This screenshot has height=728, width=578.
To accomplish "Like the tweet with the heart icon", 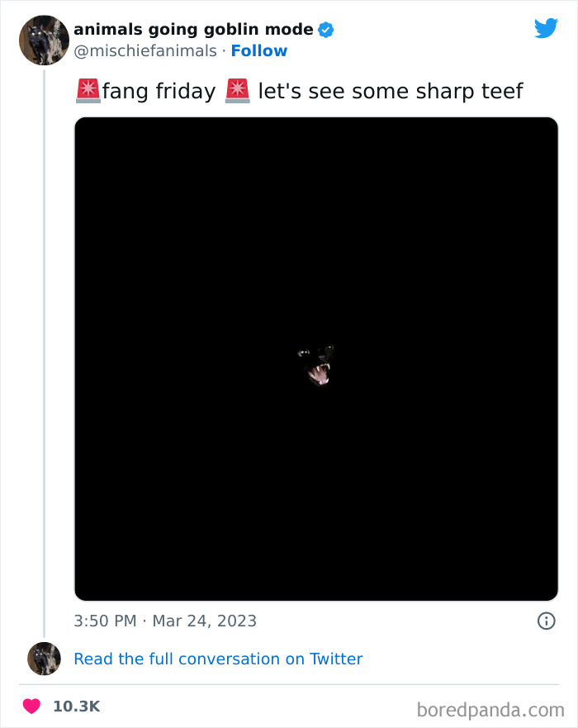I will (x=31, y=707).
